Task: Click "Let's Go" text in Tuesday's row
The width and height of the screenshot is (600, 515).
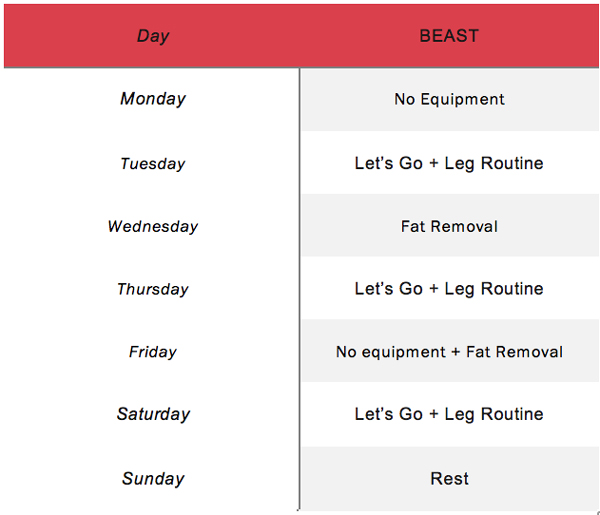Action: [x=388, y=164]
